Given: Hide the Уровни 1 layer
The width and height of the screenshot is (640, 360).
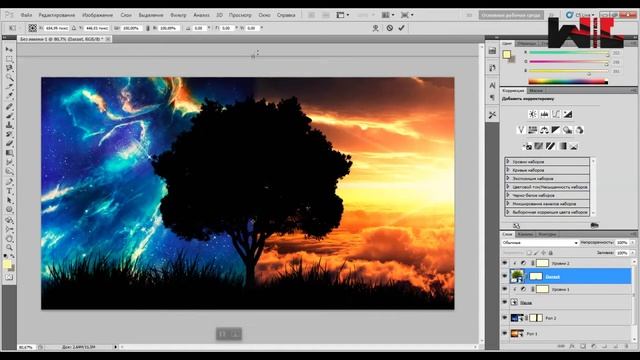Looking at the screenshot, I should (505, 289).
